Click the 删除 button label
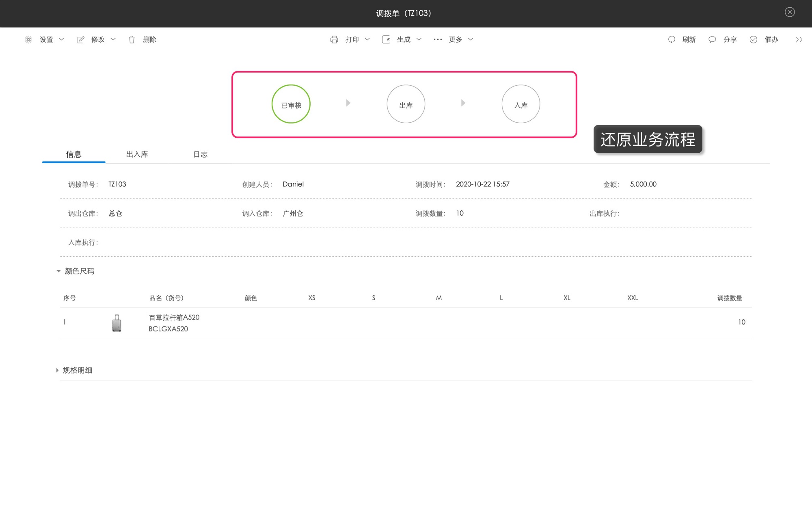Viewport: 812px width, 506px height. coord(149,39)
